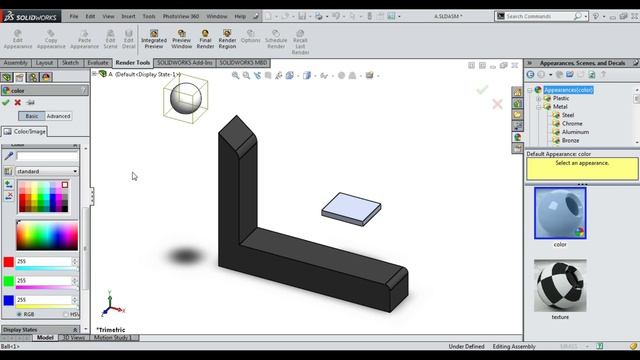The height and width of the screenshot is (360, 640).
Task: Switch to Advanced appearance mode
Action: coord(58,116)
